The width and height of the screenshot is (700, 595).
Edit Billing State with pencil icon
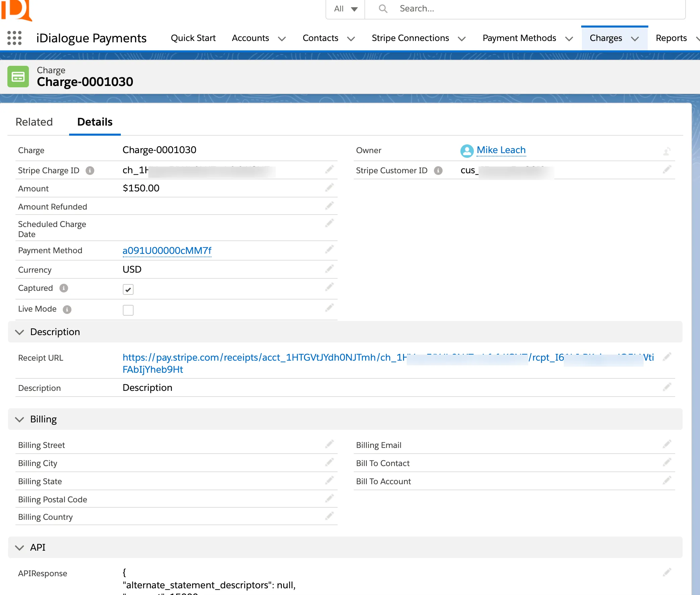tap(329, 480)
